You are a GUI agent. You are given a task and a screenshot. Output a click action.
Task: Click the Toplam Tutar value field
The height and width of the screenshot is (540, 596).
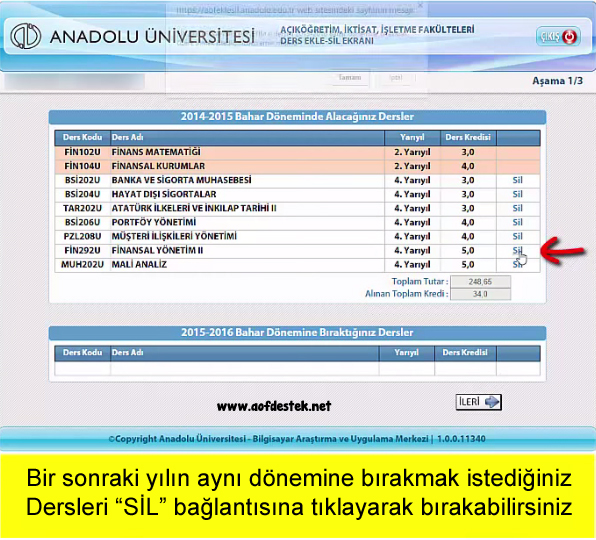point(480,282)
